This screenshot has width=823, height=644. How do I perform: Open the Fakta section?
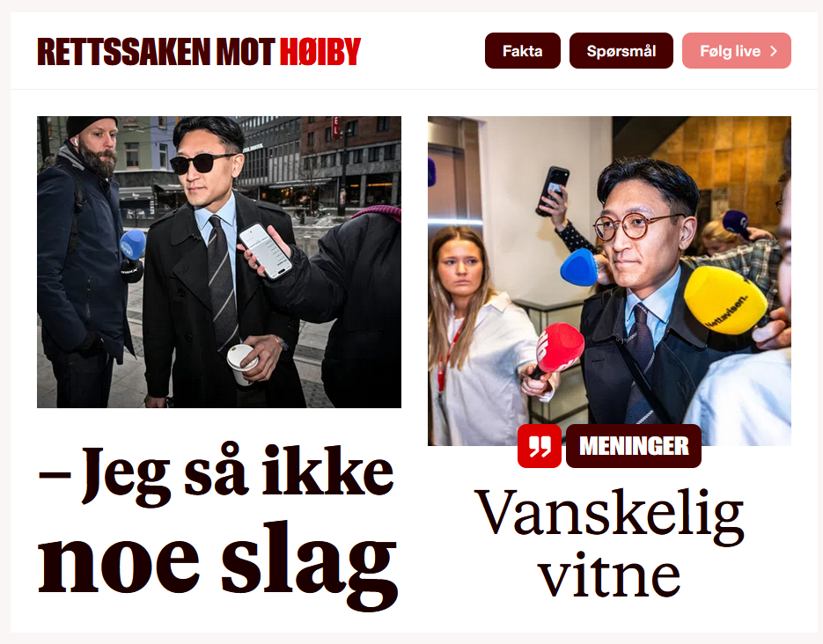(522, 51)
